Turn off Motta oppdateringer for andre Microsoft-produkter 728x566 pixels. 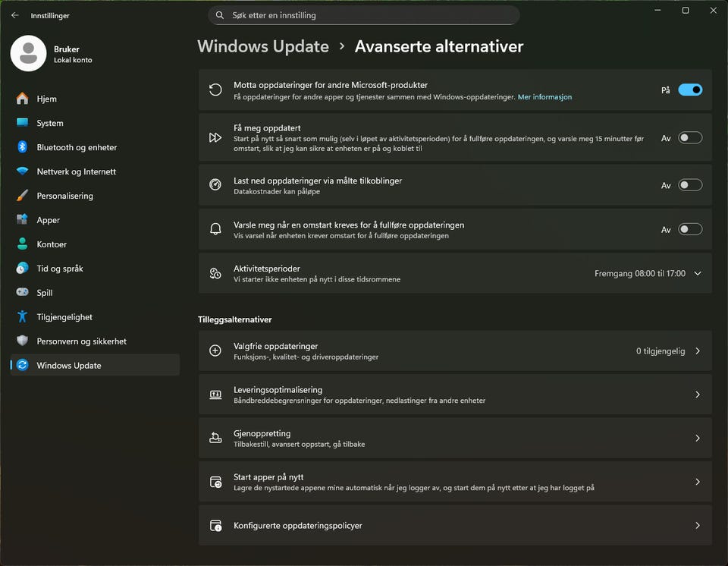pos(690,90)
